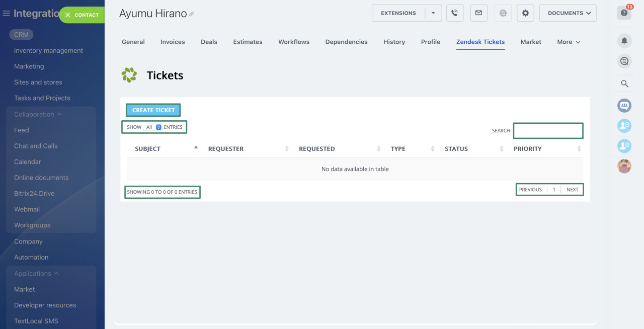Go to the Next page of tickets
This screenshot has width=644, height=329.
tap(572, 190)
